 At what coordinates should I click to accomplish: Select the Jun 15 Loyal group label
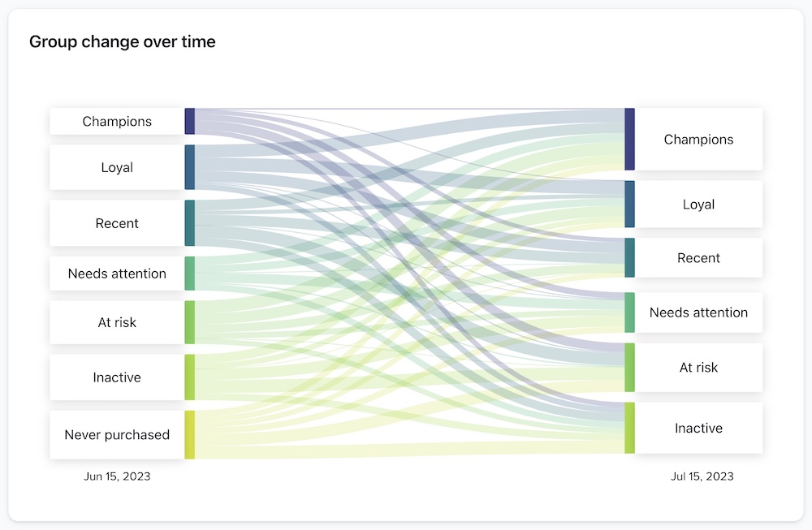(117, 168)
